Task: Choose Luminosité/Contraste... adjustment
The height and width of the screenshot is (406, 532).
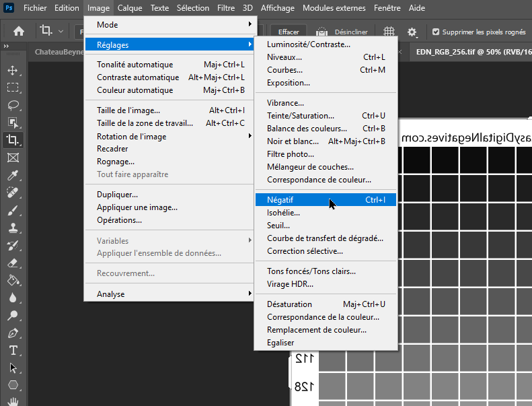Action: 326,44
